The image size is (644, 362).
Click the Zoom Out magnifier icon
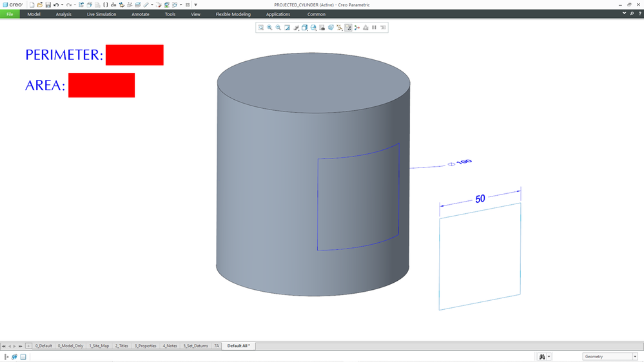coord(278,28)
